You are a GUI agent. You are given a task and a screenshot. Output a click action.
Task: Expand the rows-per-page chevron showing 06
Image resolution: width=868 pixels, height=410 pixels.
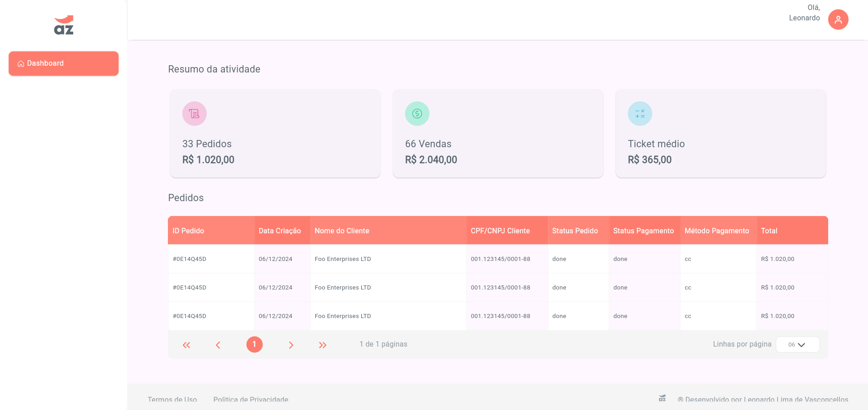[x=804, y=344]
